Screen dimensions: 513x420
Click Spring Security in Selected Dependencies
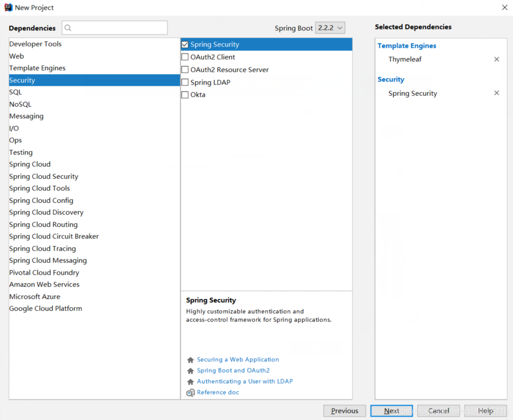(x=413, y=93)
